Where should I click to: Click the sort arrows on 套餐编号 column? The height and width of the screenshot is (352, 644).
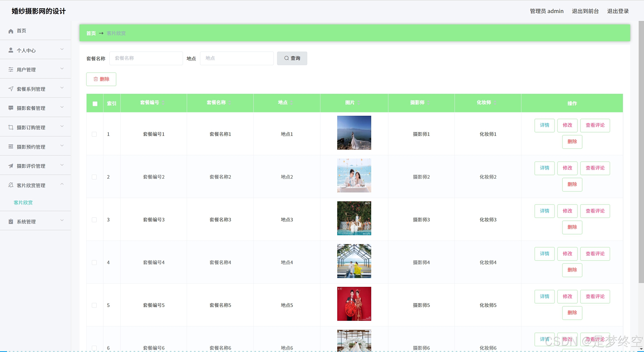[x=163, y=103]
